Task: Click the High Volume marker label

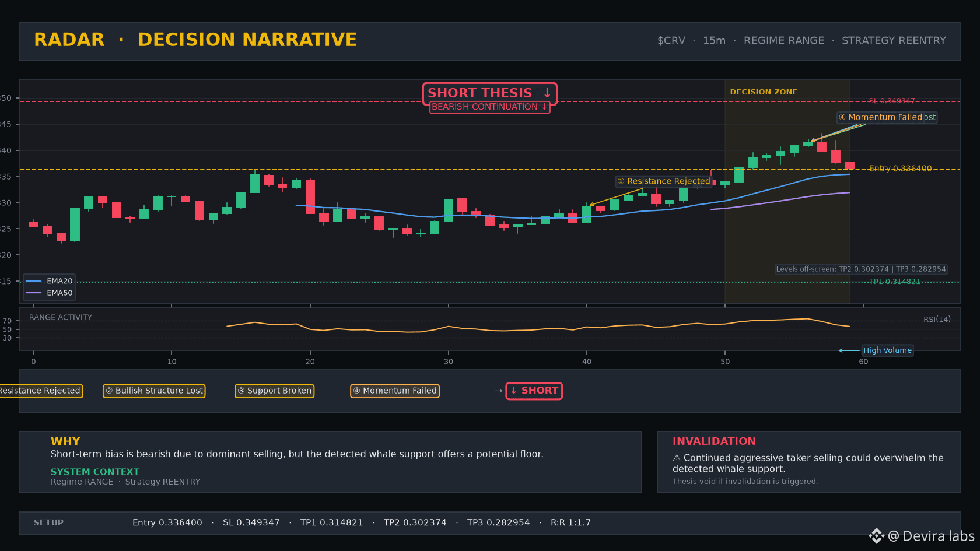Action: (887, 350)
